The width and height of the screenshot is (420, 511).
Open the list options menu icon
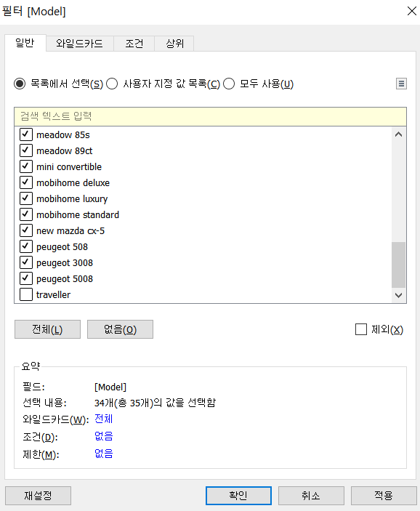(401, 84)
